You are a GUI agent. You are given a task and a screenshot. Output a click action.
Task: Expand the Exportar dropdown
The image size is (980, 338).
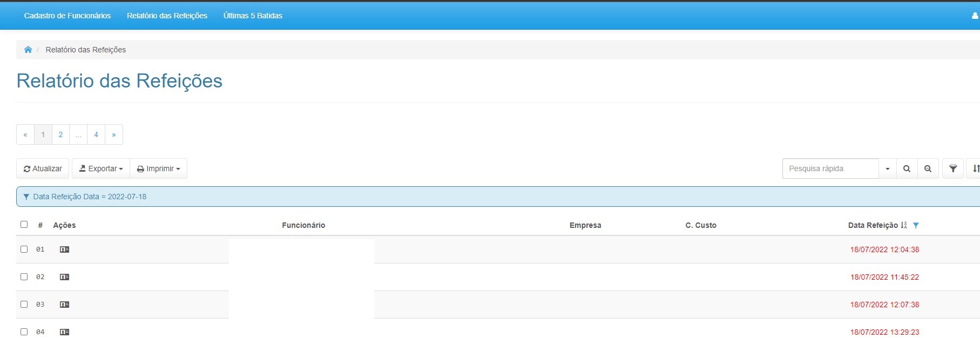(x=101, y=169)
